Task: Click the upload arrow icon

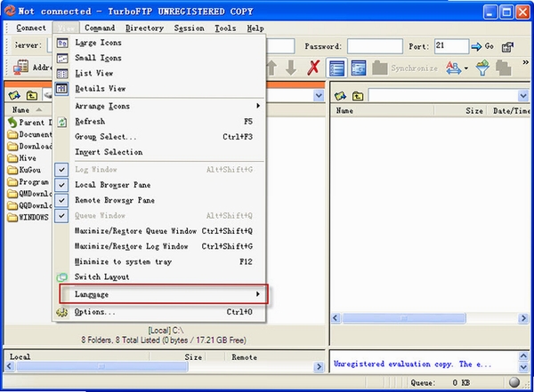Action: (x=271, y=68)
